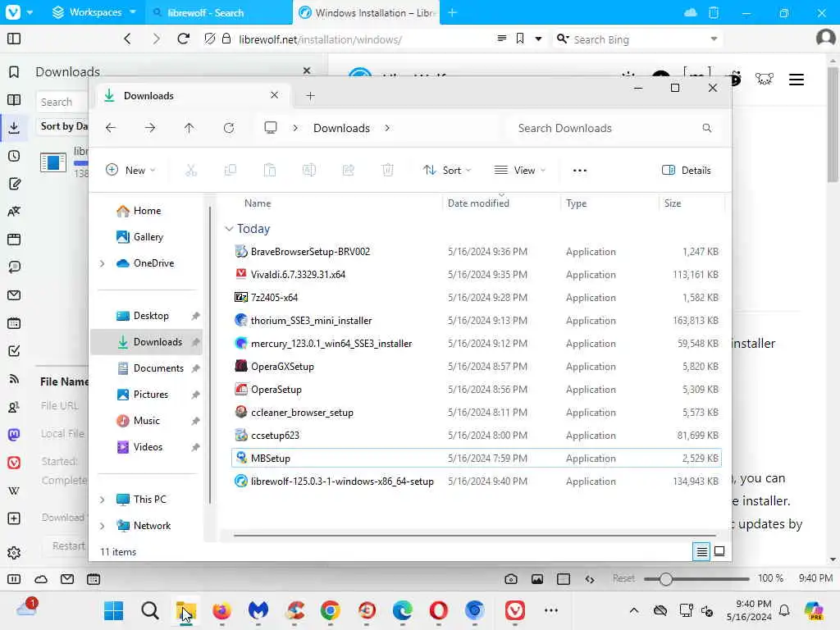The height and width of the screenshot is (630, 840).
Task: Open the History panel clock icon
Action: [x=14, y=156]
